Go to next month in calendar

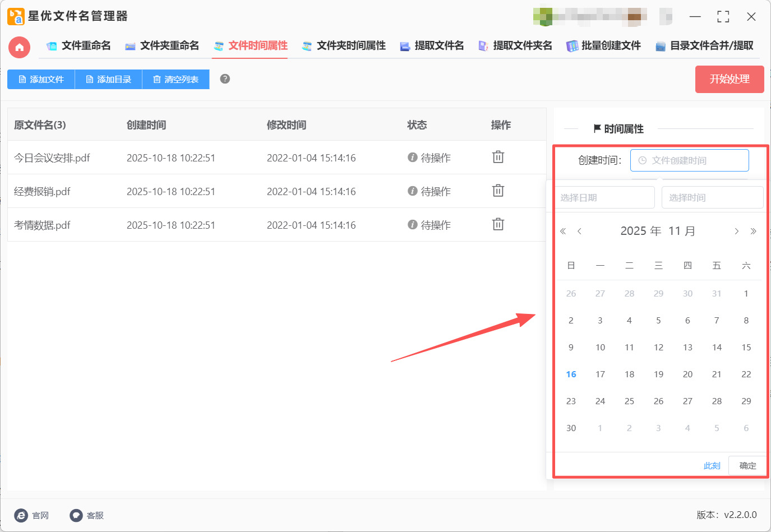(736, 232)
